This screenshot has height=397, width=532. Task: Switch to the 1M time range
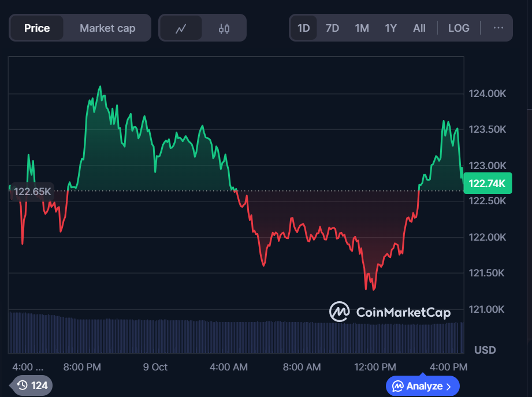(x=362, y=28)
